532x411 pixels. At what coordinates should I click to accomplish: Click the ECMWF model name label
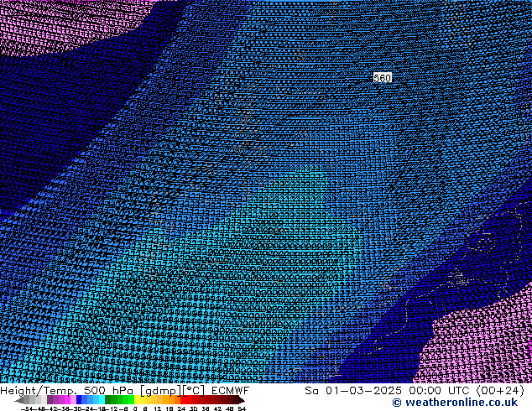[231, 391]
